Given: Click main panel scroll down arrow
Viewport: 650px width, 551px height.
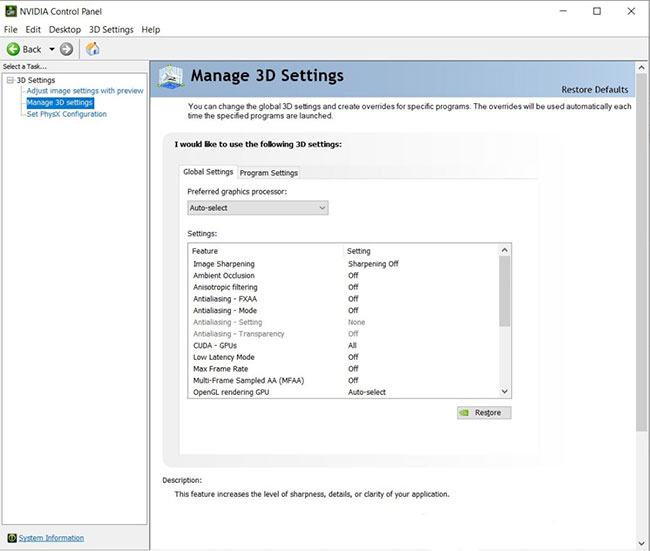Looking at the screenshot, I should pyautogui.click(x=641, y=544).
